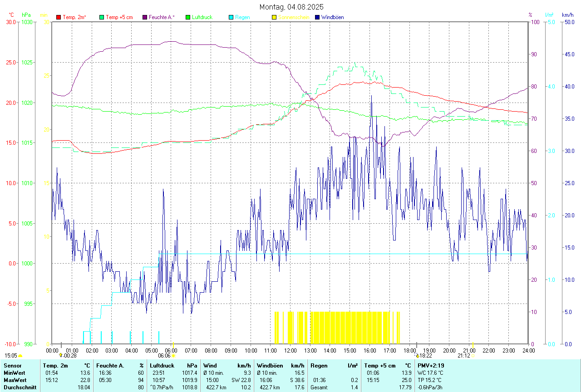
Task: Click the moonrise icon beside 18:22
Action: pyautogui.click(x=418, y=356)
